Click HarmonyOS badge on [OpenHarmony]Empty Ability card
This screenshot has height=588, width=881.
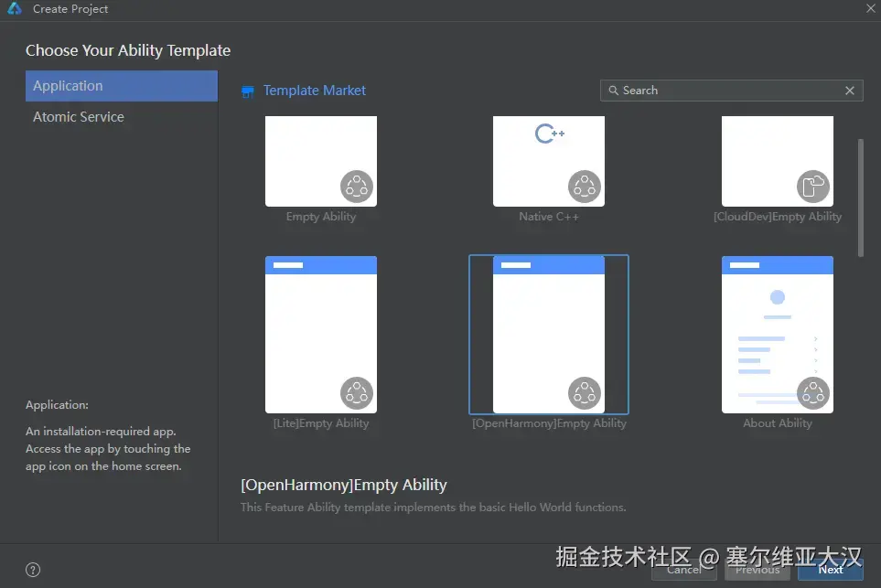[x=585, y=393]
